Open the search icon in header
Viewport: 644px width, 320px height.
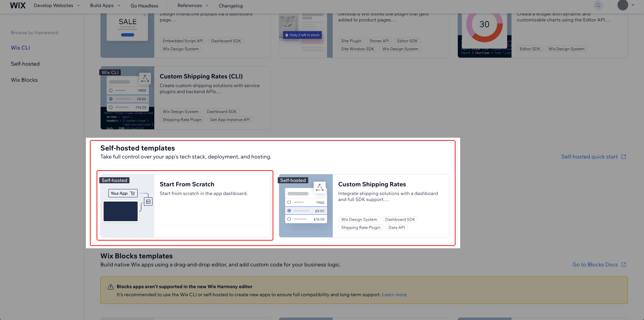(598, 5)
